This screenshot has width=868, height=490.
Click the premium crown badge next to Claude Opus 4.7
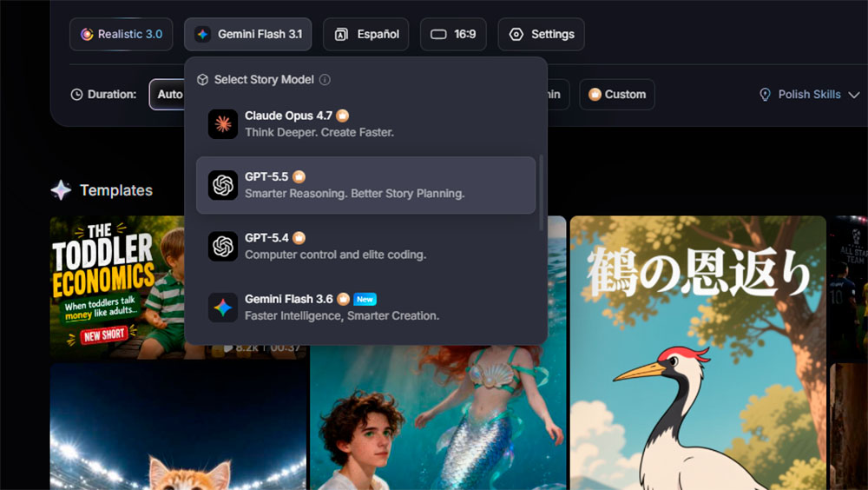(343, 116)
